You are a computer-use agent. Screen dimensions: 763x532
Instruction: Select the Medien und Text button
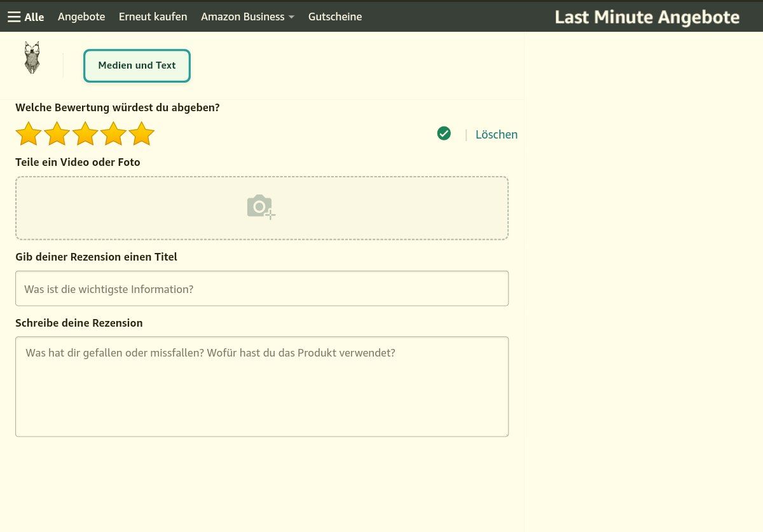137,65
